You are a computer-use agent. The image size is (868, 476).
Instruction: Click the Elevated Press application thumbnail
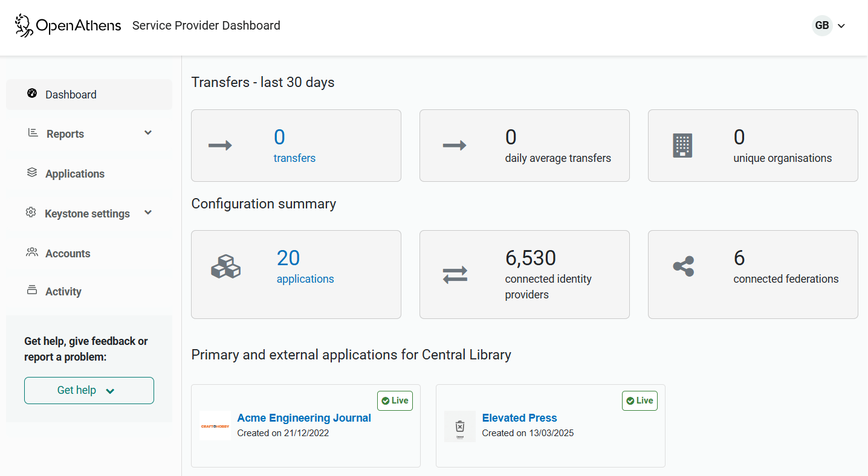click(x=459, y=426)
